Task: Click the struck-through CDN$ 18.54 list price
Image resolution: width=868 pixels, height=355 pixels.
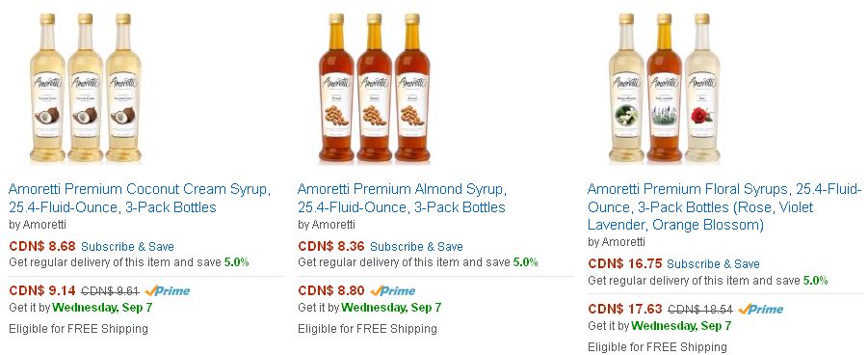Action: click(700, 309)
